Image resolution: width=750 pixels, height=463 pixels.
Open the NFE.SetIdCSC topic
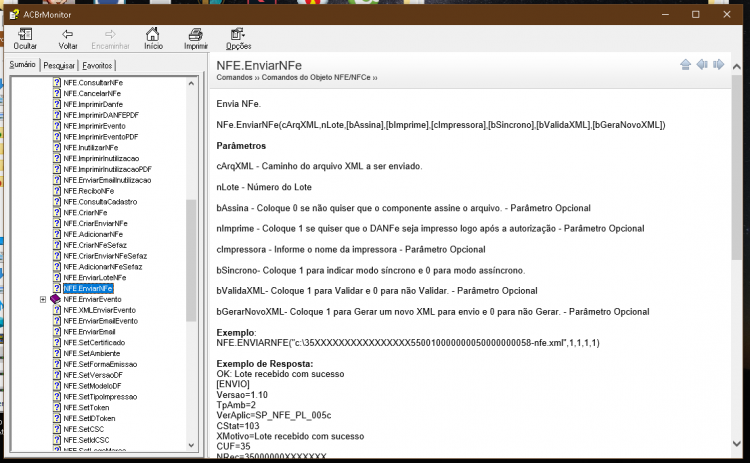86,440
